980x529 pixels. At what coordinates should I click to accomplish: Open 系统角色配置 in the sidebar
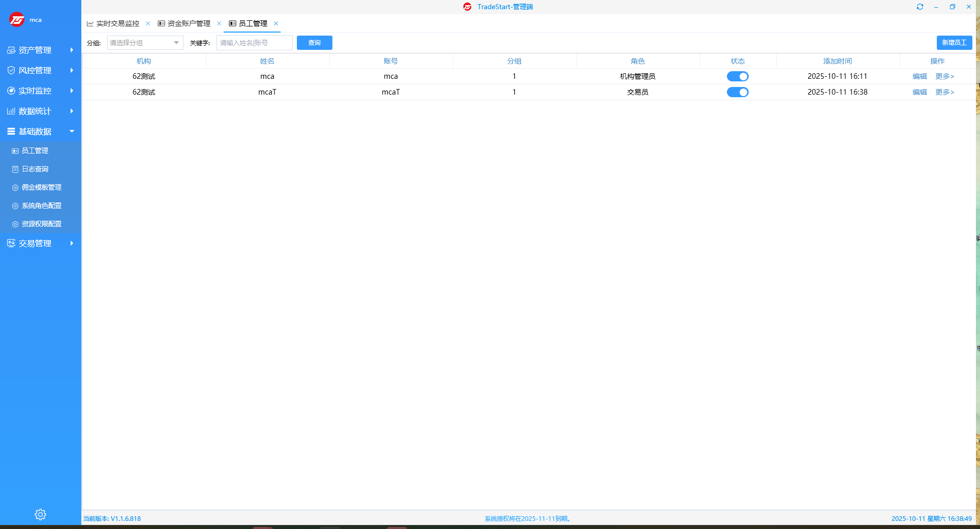point(41,205)
